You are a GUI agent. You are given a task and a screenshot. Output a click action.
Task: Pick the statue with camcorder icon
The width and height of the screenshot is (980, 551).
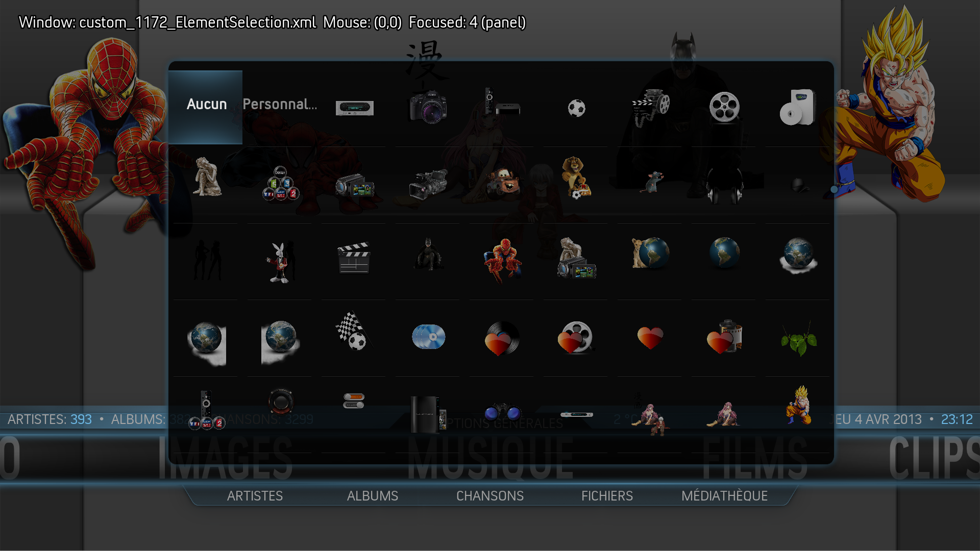(576, 258)
